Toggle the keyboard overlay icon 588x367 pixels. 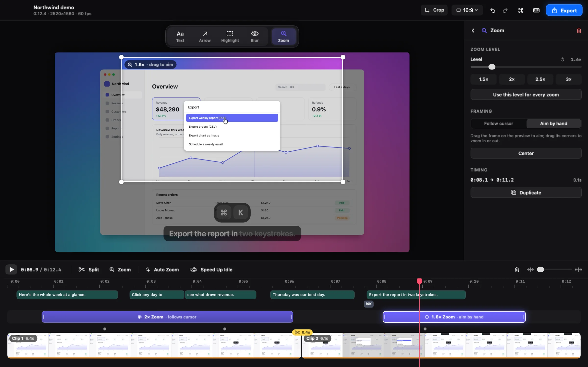click(536, 10)
